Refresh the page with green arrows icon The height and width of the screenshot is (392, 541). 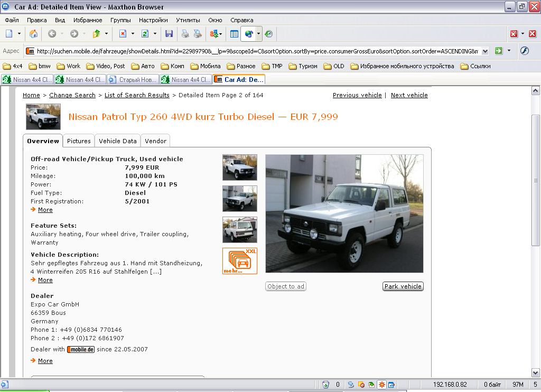click(x=145, y=33)
